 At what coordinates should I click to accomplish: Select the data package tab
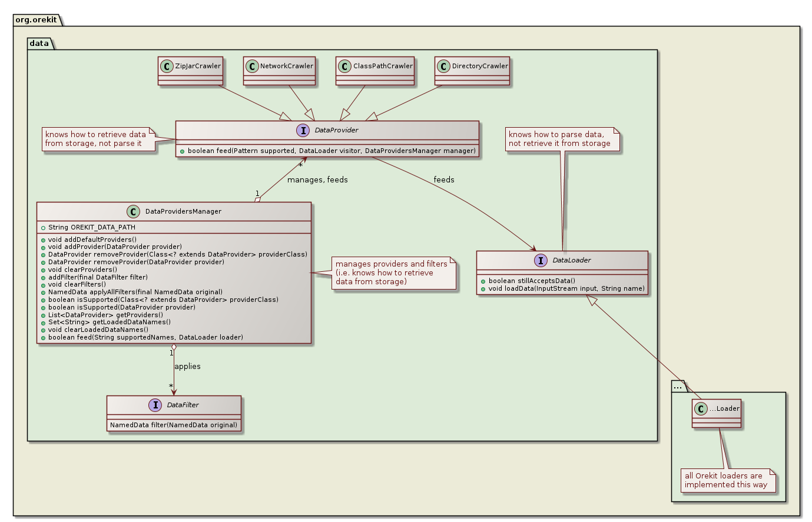(39, 43)
